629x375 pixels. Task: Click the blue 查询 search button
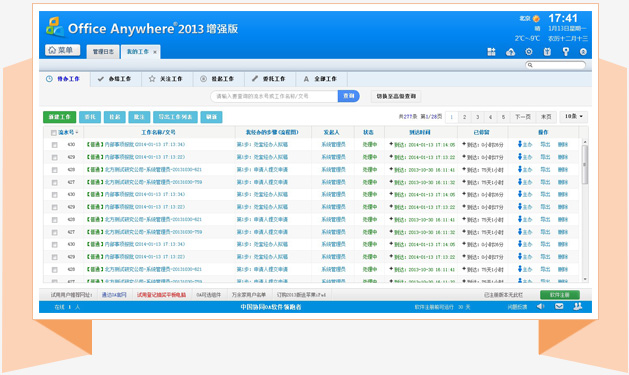click(x=349, y=96)
